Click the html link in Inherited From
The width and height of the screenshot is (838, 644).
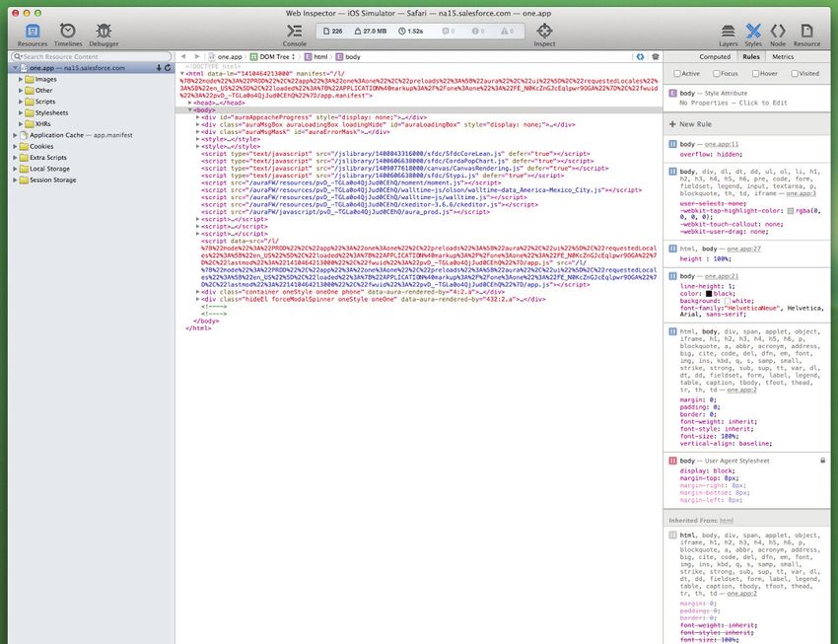click(727, 520)
